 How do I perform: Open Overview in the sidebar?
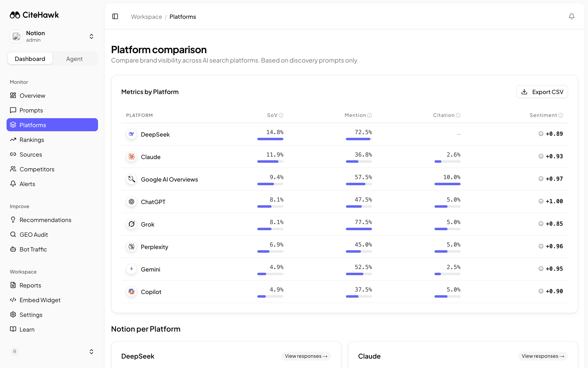tap(52, 95)
